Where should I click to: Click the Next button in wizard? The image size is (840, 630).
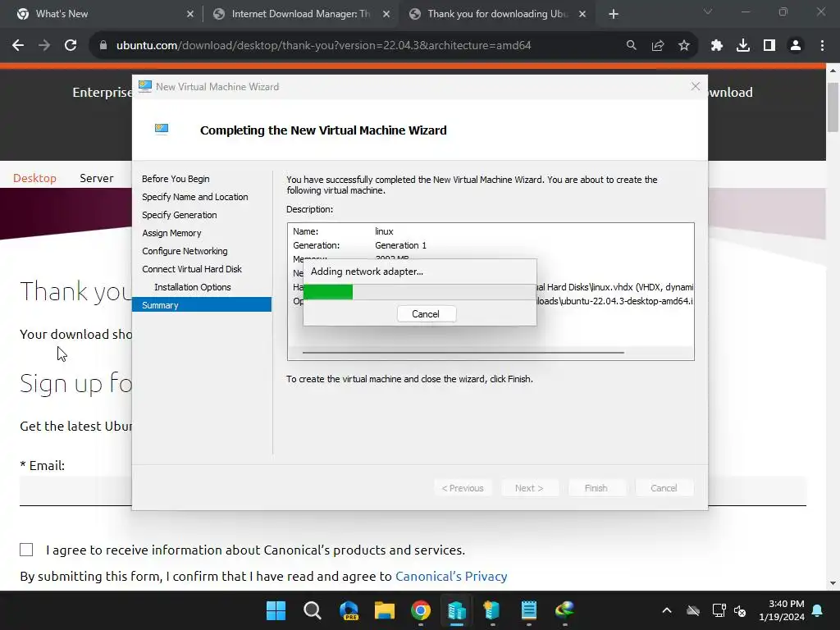pos(529,488)
